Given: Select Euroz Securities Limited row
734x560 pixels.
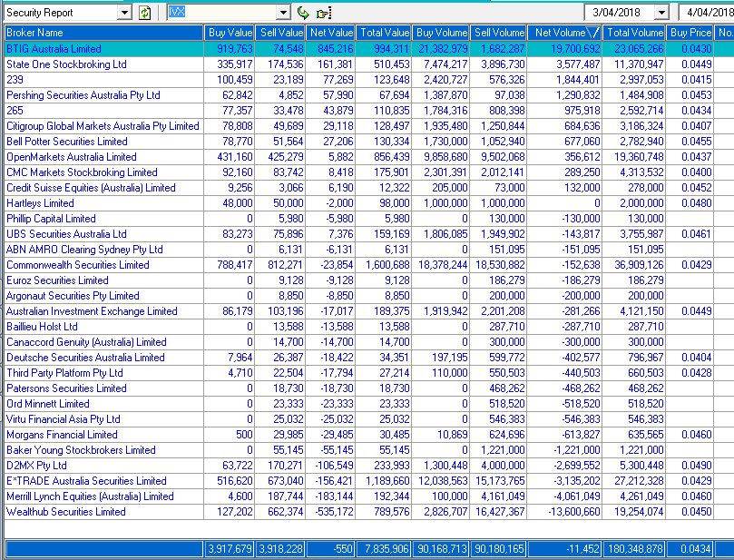Looking at the screenshot, I should [x=369, y=280].
